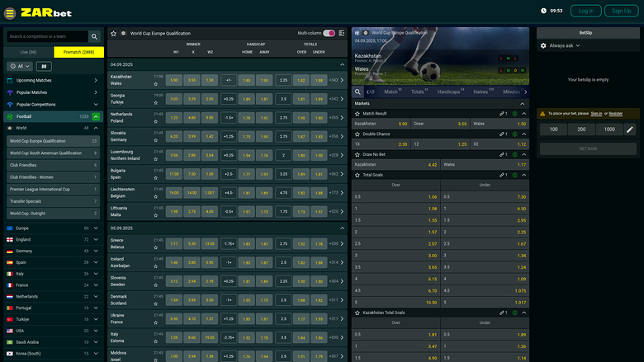Favorite the Kazakhstan vs Wales match star
The width and height of the screenshot is (644, 362).
point(155,84)
